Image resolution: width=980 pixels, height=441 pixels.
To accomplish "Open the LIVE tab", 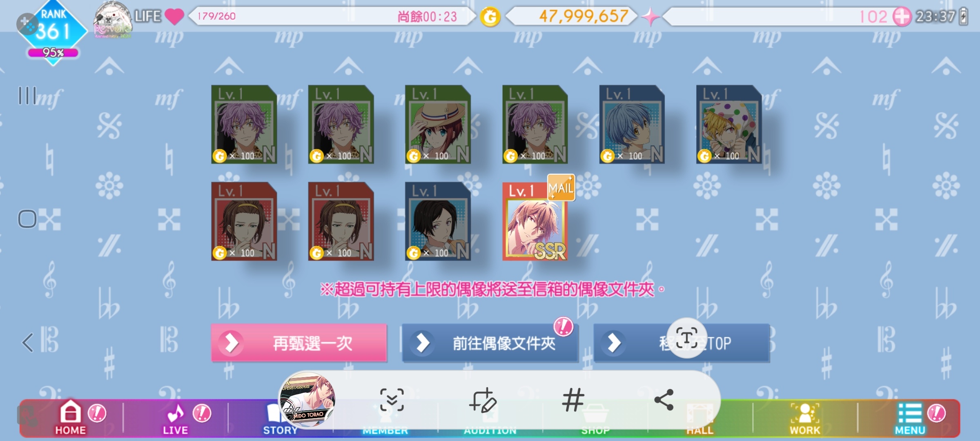I will pos(176,418).
